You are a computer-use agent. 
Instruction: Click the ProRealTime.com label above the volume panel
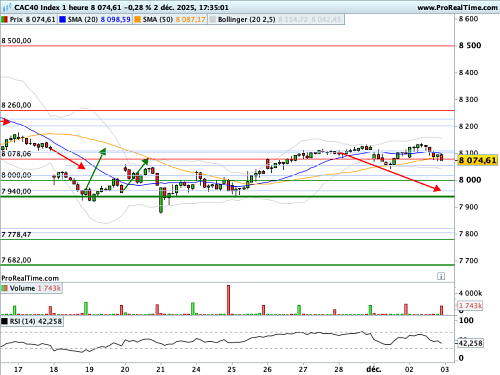tap(30, 278)
